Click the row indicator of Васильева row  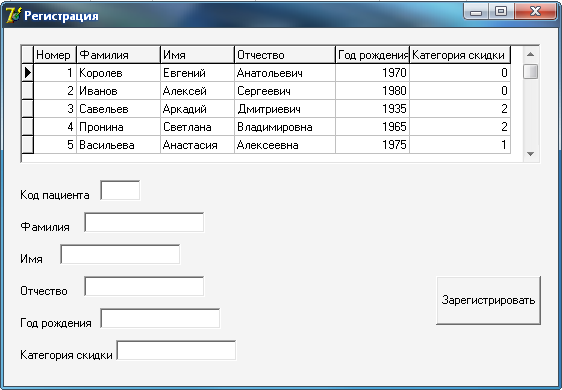point(28,144)
